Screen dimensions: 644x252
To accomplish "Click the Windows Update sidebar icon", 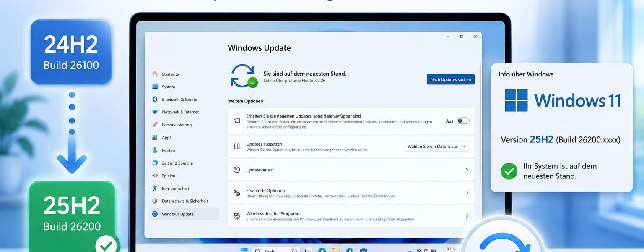I will pos(155,214).
